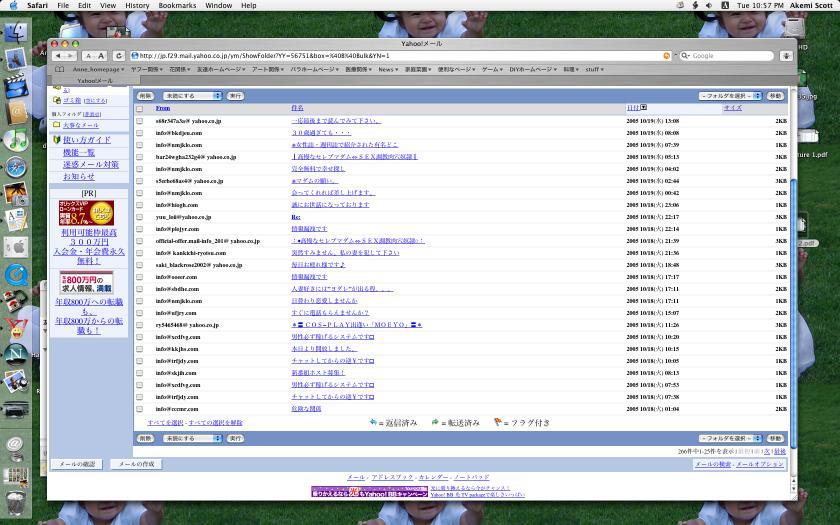Screen dimensions: 840x525
Task: Select checkbox for info@cccne.com email
Action: click(139, 409)
